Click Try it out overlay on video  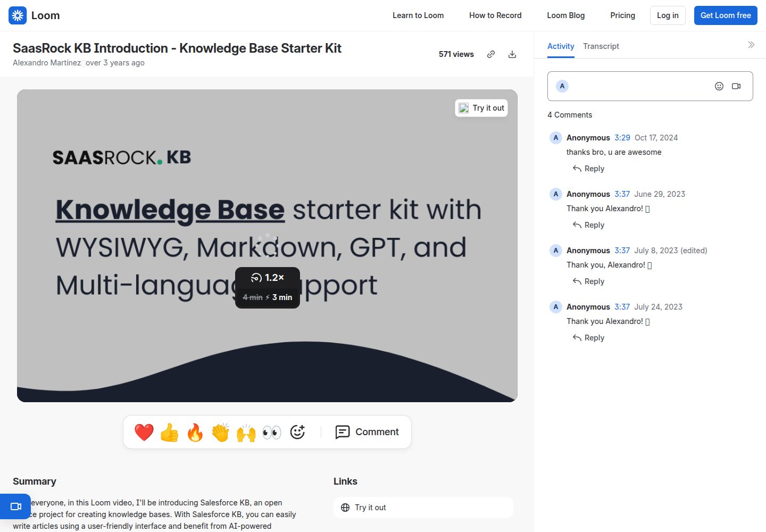click(481, 108)
